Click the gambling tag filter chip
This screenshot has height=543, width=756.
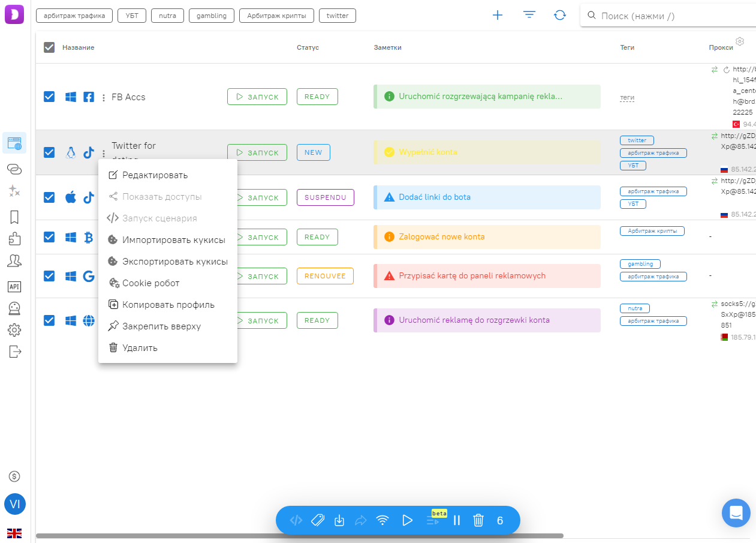[211, 16]
